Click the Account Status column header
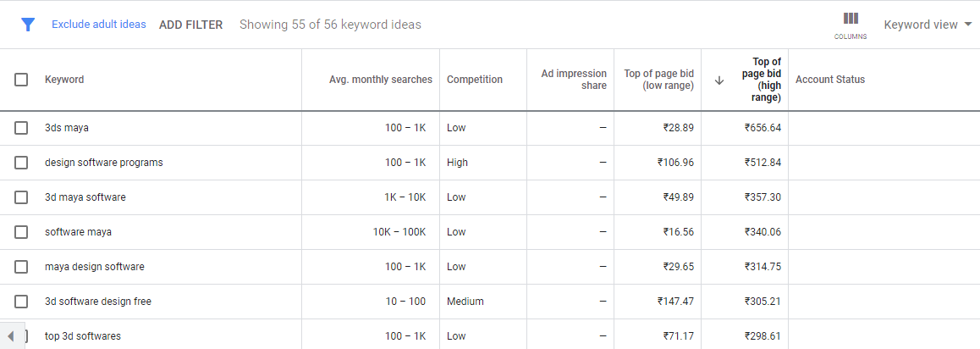The height and width of the screenshot is (349, 980). pyautogui.click(x=830, y=80)
